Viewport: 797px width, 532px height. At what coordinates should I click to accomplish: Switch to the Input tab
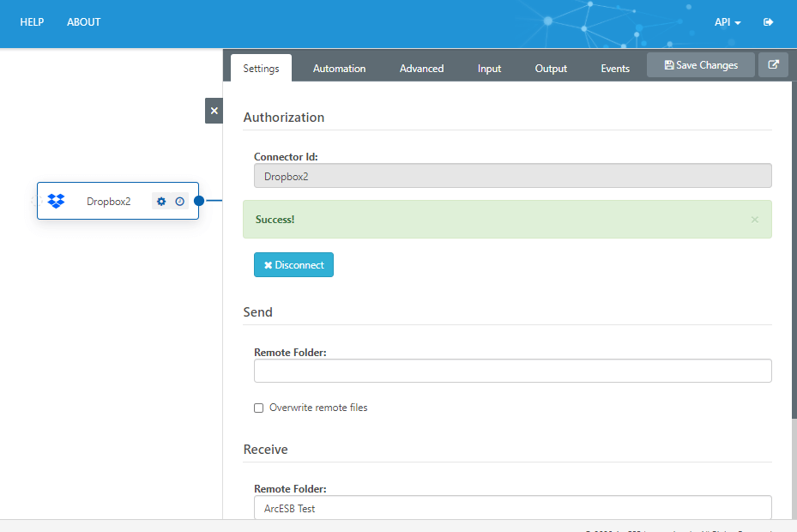[x=489, y=68]
